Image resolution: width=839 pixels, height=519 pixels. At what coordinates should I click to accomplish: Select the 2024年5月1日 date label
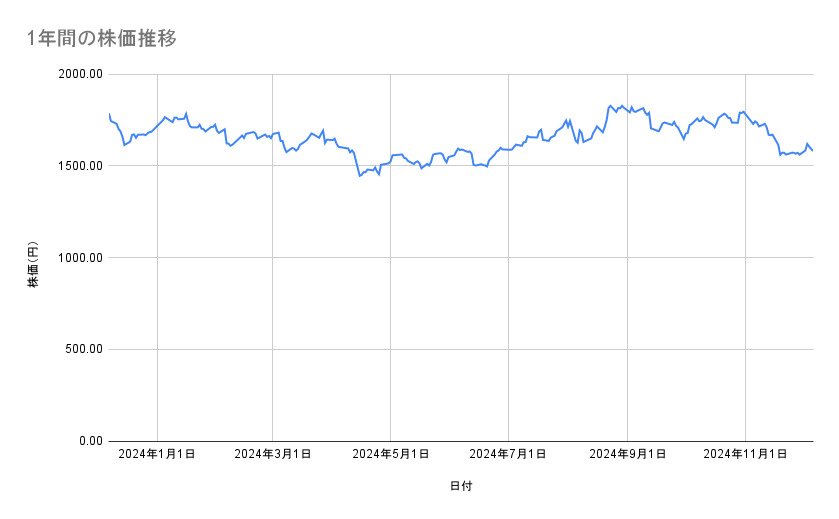click(391, 454)
